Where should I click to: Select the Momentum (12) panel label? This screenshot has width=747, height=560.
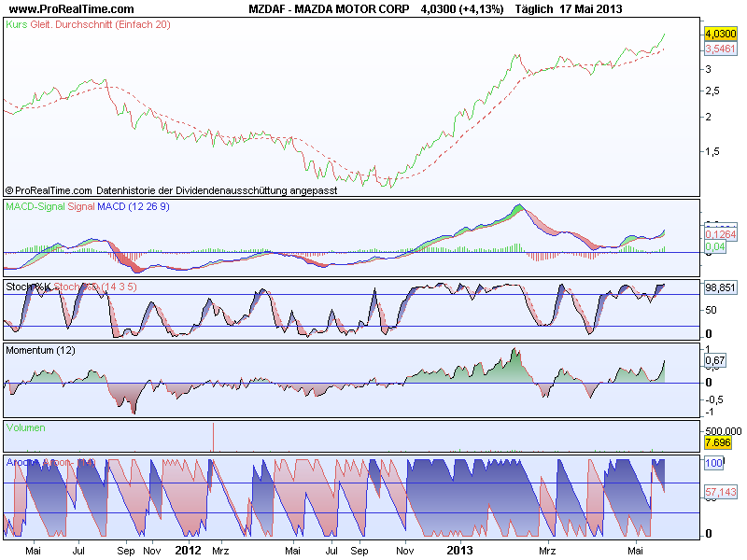click(40, 351)
